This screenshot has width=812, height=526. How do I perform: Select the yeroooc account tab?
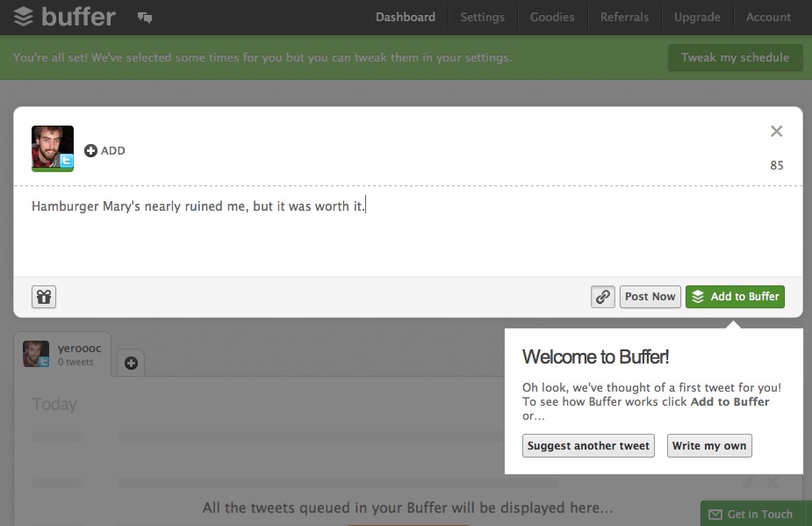coord(62,355)
